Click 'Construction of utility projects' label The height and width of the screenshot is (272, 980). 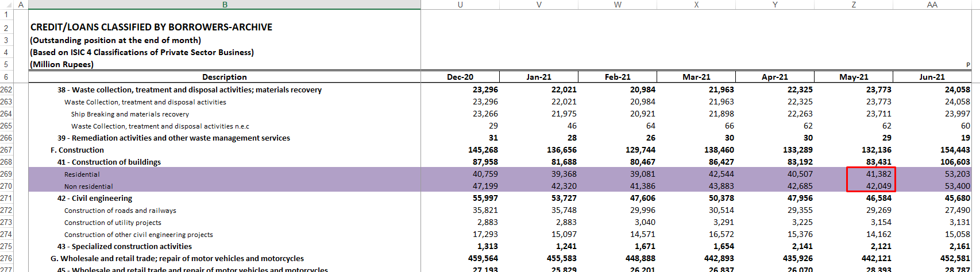click(113, 223)
